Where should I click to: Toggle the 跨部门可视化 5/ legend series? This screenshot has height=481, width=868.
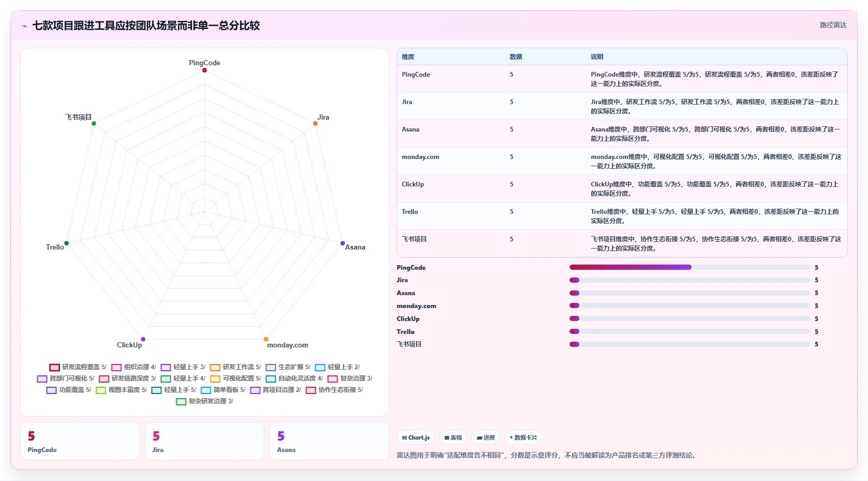point(66,378)
